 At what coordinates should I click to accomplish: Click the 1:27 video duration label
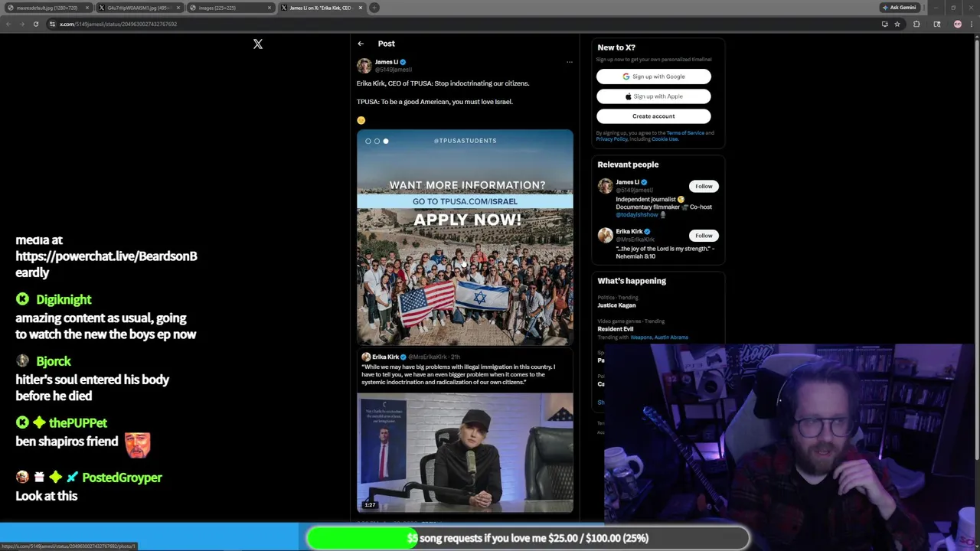click(x=370, y=504)
